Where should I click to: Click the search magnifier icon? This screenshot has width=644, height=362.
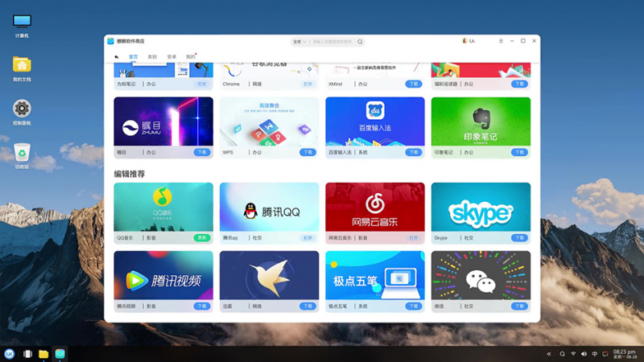pyautogui.click(x=360, y=42)
